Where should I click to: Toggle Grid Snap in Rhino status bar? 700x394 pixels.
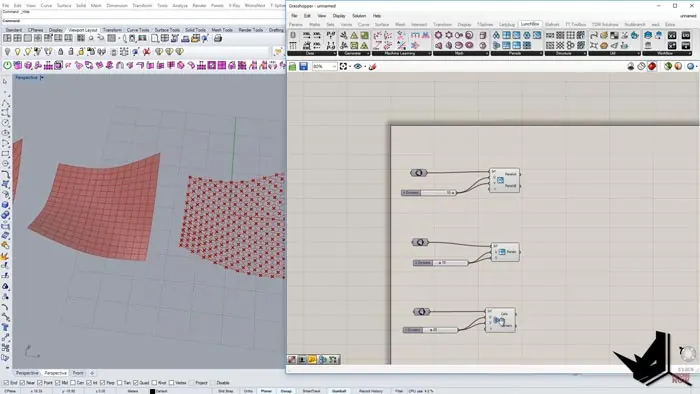[x=226, y=391]
